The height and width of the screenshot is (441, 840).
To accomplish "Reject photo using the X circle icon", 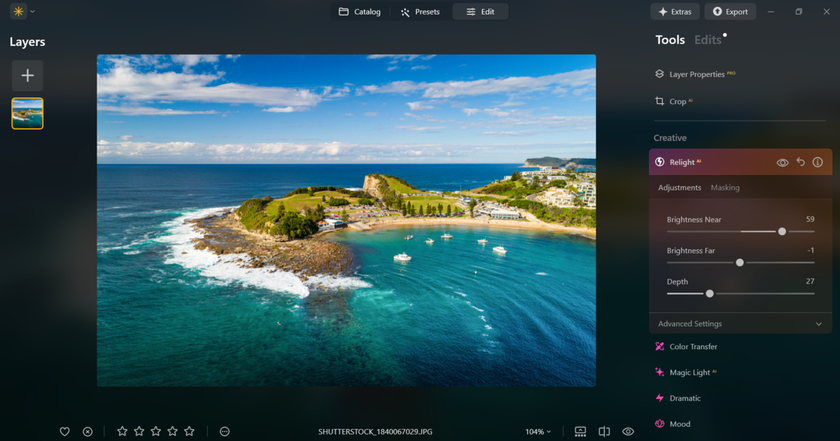I will tap(88, 431).
